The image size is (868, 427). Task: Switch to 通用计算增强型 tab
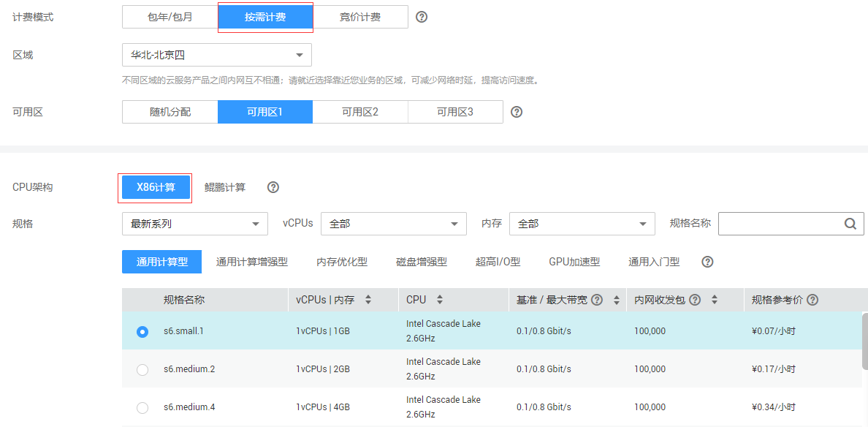252,262
